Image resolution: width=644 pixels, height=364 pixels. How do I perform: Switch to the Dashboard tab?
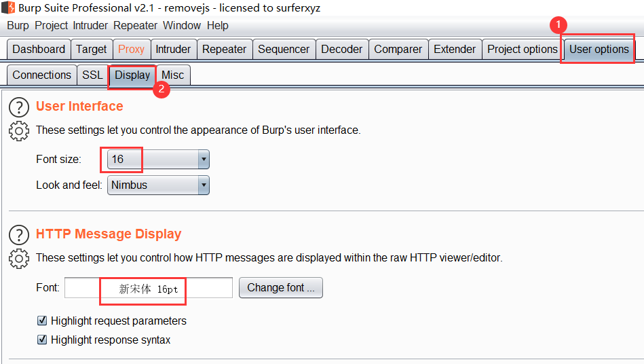39,50
